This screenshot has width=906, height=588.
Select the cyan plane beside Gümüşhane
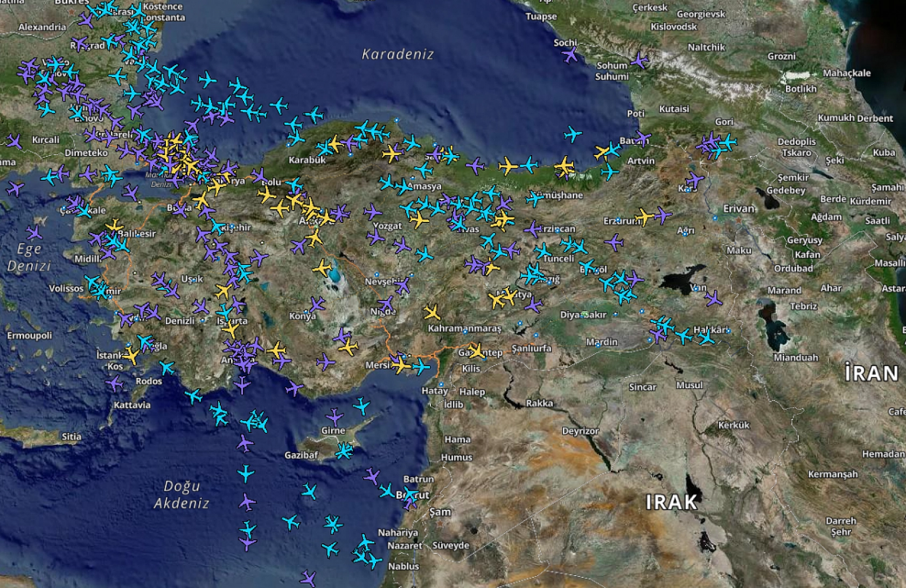point(534,199)
